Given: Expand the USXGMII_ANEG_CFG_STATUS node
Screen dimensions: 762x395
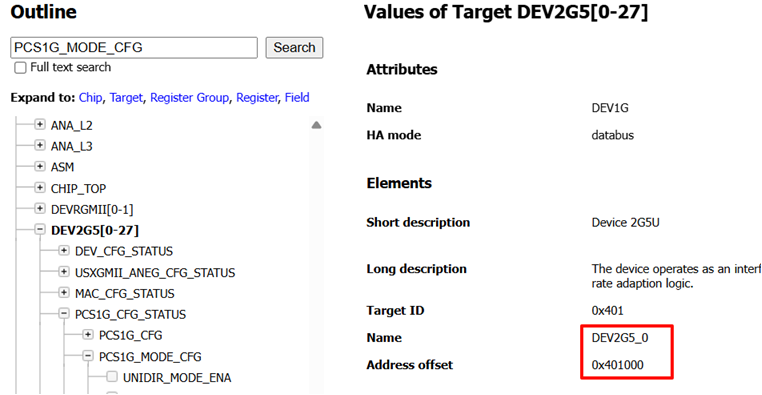Looking at the screenshot, I should 64,272.
